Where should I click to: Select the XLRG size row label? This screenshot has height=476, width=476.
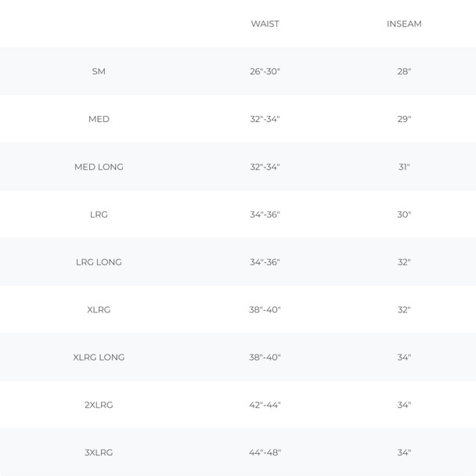pos(99,310)
